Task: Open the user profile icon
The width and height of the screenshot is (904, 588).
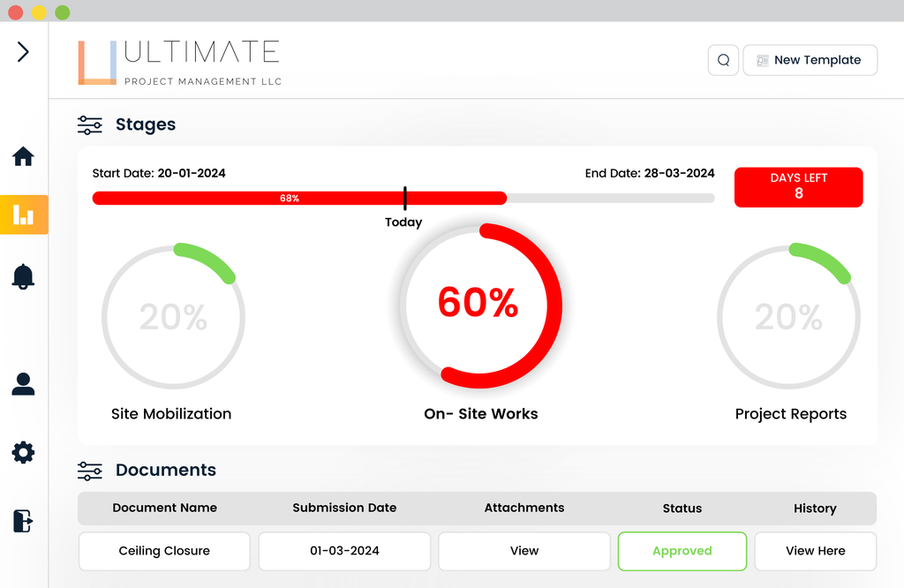Action: pyautogui.click(x=23, y=384)
